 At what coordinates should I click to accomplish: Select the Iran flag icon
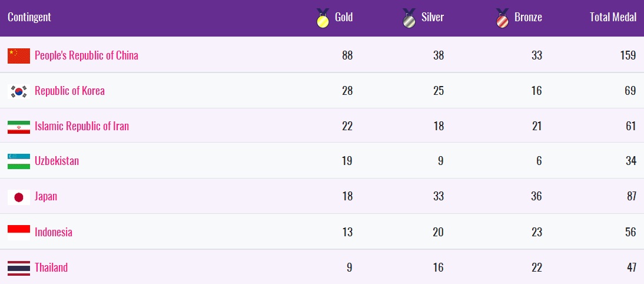click(19, 127)
